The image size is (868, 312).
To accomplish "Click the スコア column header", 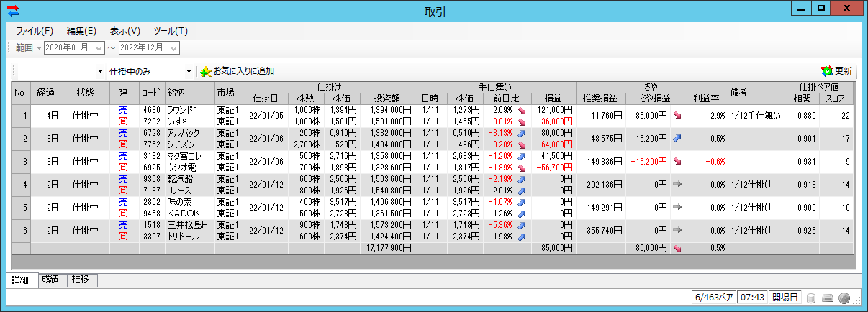I will pos(837,98).
